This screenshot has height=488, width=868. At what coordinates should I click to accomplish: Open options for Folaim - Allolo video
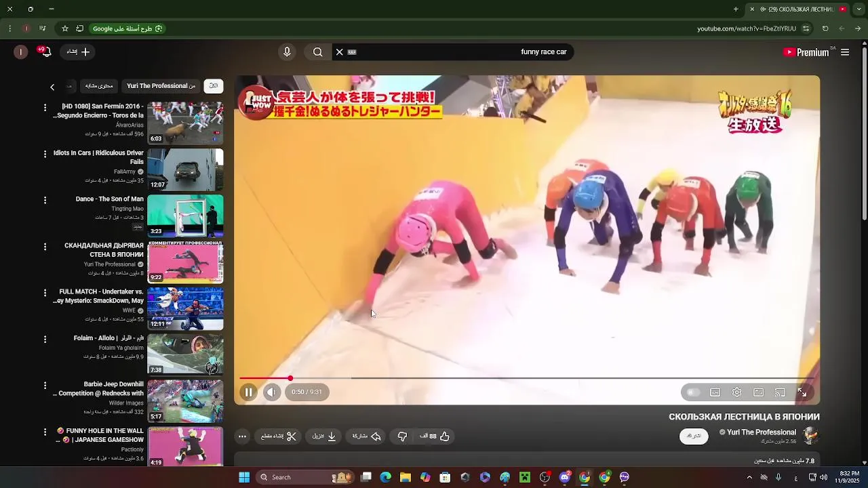pos(45,339)
